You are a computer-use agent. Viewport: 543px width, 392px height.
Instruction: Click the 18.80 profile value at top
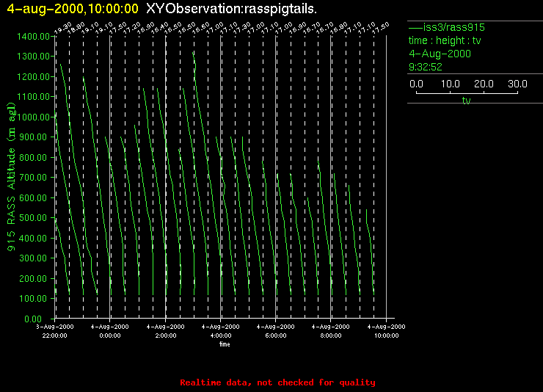click(76, 28)
